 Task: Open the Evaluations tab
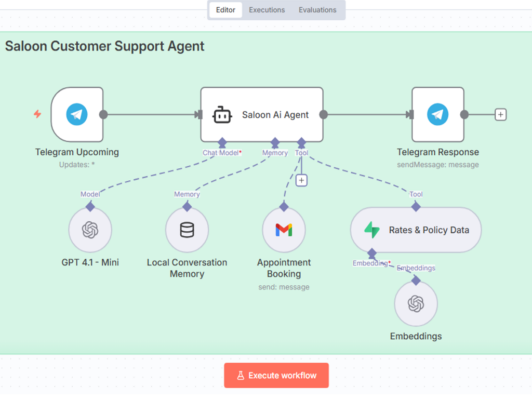[317, 10]
